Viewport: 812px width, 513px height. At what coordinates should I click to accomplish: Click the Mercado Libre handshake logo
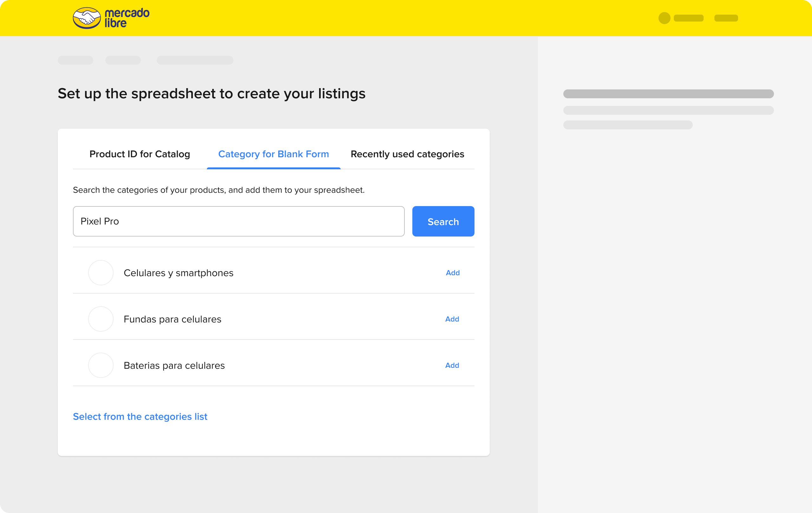pos(87,18)
